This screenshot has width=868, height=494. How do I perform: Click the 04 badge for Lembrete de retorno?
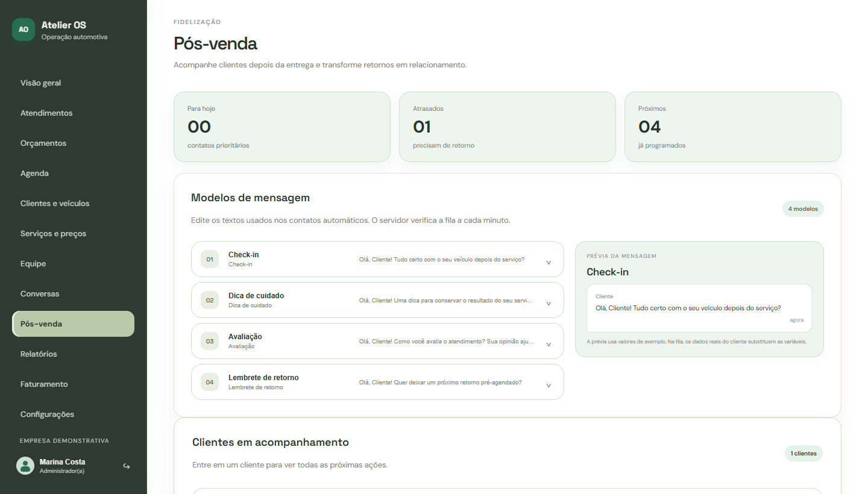(x=210, y=383)
